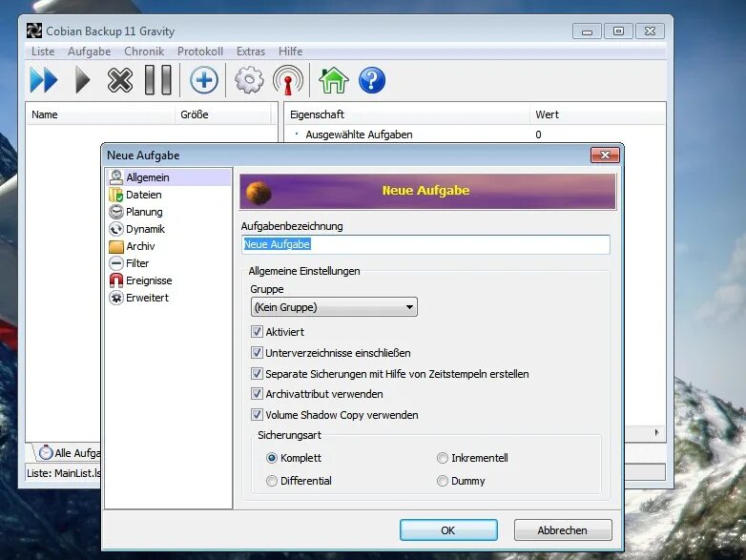Viewport: 746px width, 560px height.
Task: Toggle Volume Shadow Copy verwenden checkbox
Action: click(x=257, y=415)
